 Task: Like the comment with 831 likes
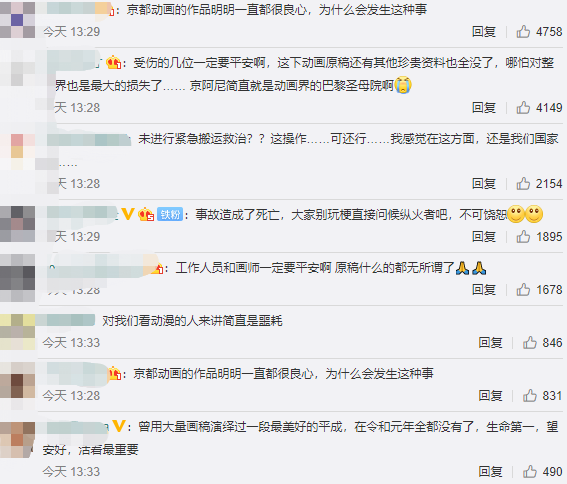point(530,395)
